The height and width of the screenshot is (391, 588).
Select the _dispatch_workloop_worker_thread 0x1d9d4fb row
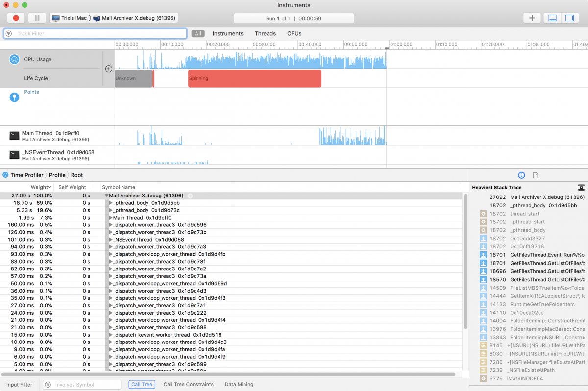pos(231,254)
